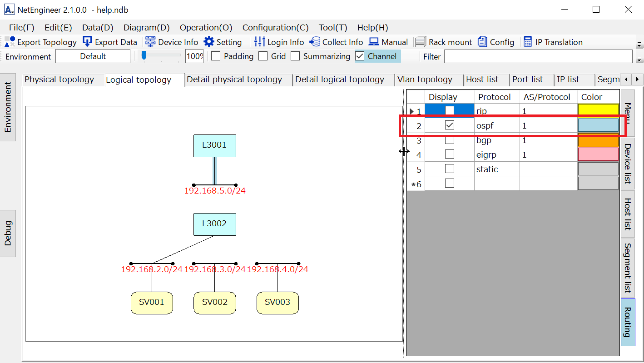Screen dimensions: 644x363
Task: Open Device Info from the toolbar
Action: [150, 42]
